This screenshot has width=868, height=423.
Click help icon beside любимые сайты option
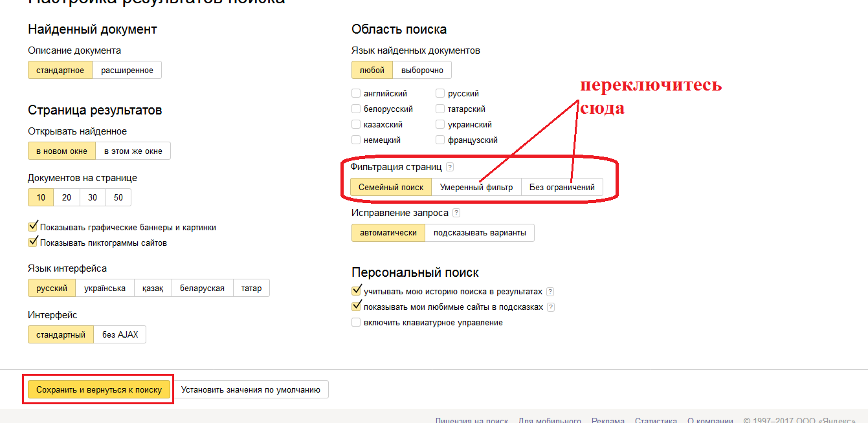click(x=551, y=307)
